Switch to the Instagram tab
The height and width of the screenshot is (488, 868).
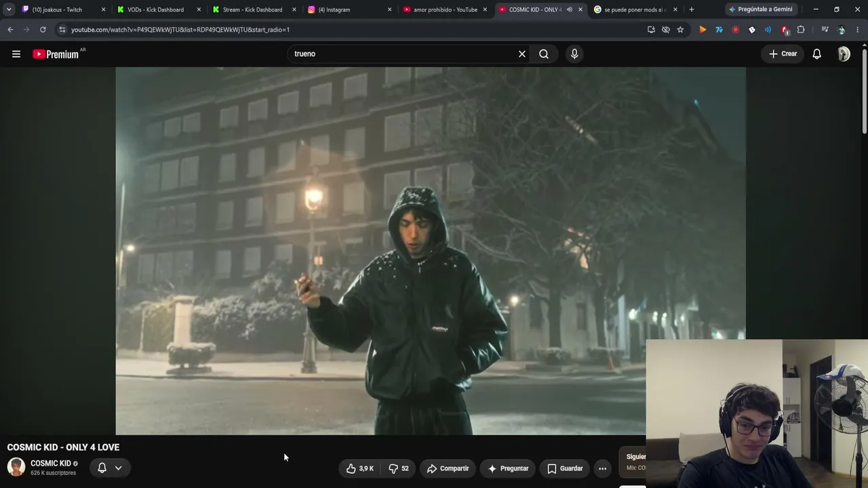[x=335, y=9]
